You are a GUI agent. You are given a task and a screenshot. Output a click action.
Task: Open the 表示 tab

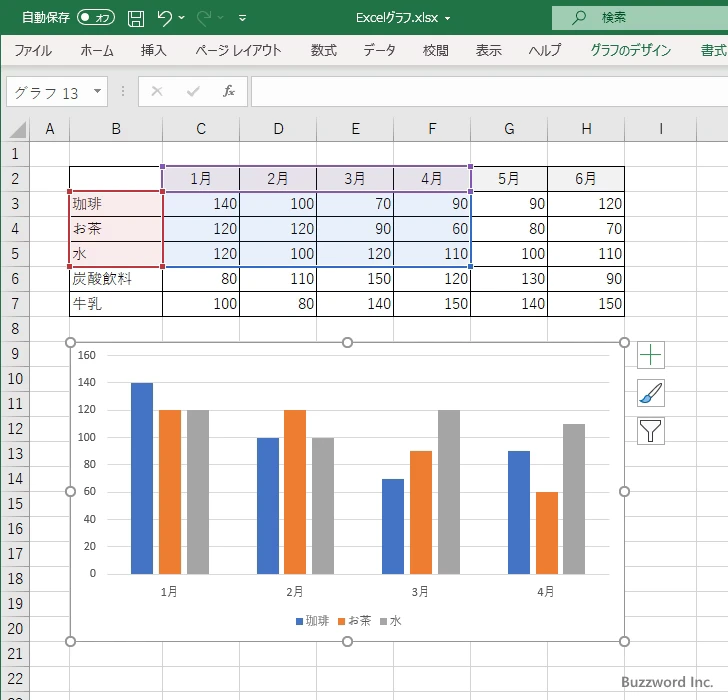click(x=488, y=50)
